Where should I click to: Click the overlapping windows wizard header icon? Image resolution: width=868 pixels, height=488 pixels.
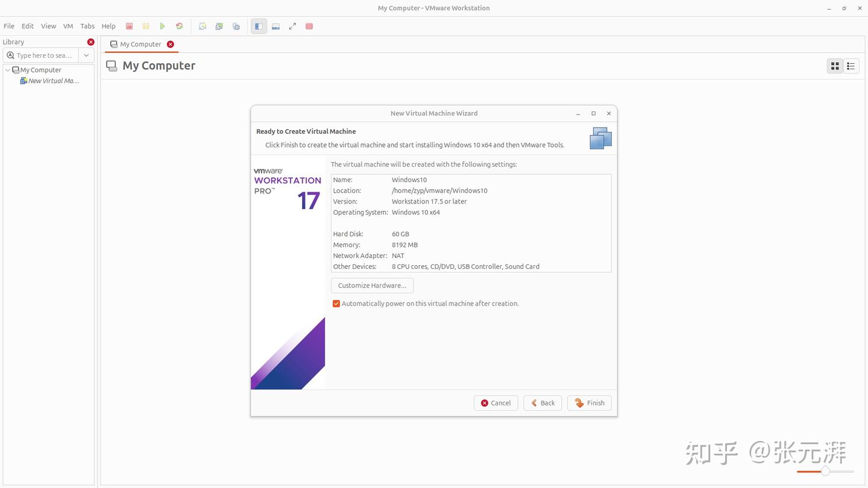(x=601, y=139)
